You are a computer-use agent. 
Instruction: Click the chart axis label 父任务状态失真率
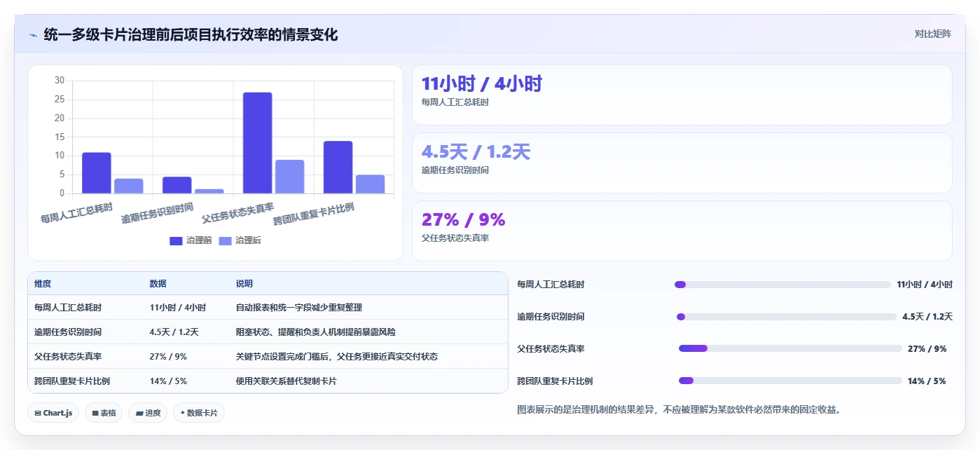pos(237,212)
